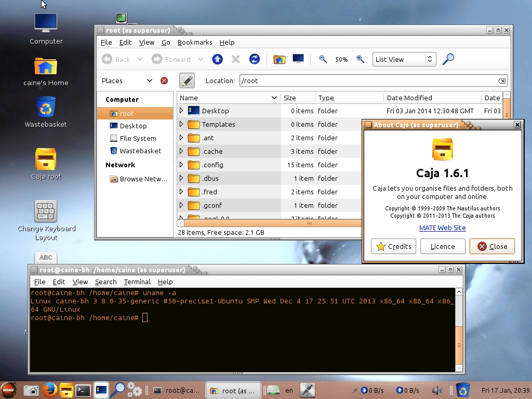Expand the .gconf folder row
The height and width of the screenshot is (399, 532).
tap(181, 205)
